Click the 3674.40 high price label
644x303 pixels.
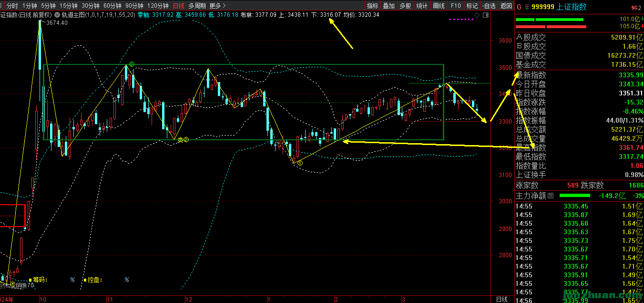[57, 22]
